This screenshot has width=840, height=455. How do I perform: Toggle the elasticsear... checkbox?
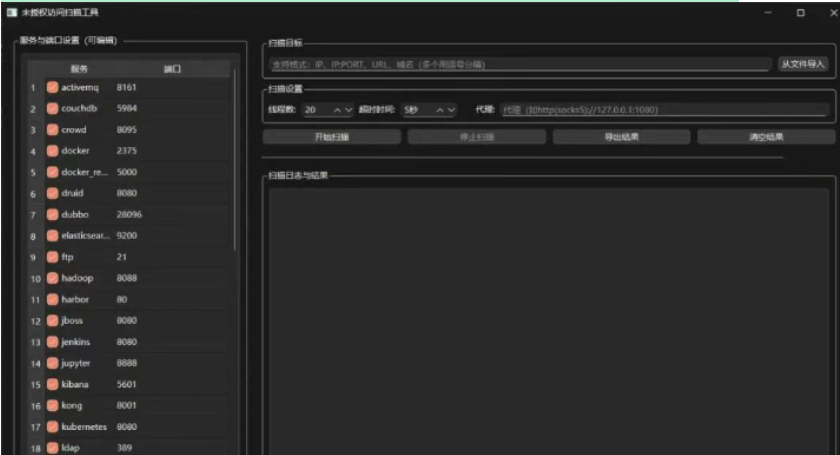[x=52, y=236]
